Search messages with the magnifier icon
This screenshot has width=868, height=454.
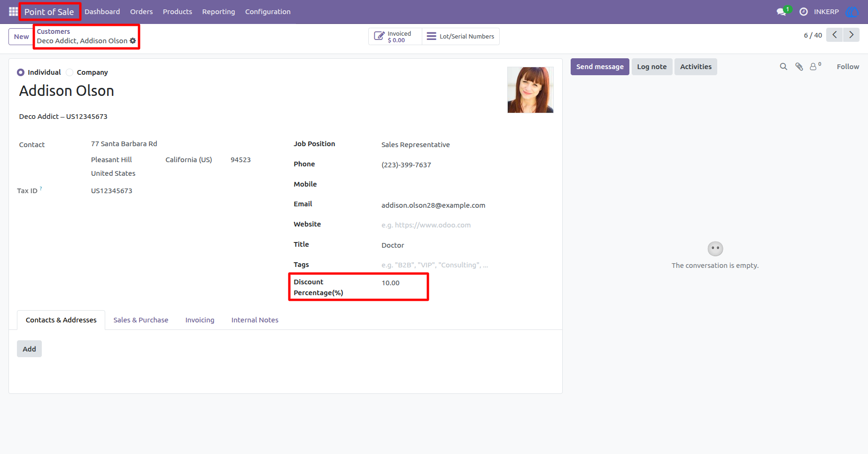pyautogui.click(x=783, y=67)
